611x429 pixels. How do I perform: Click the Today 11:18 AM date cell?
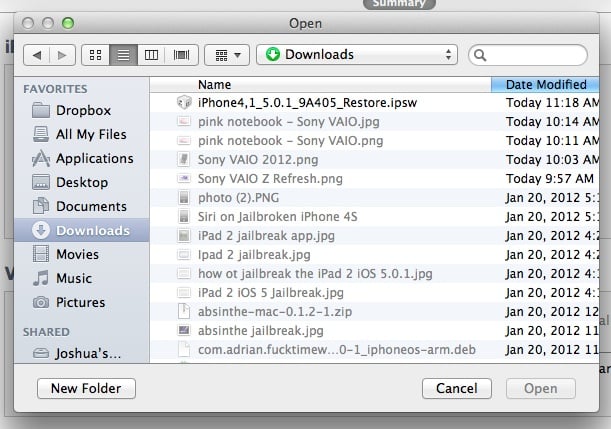(x=552, y=102)
